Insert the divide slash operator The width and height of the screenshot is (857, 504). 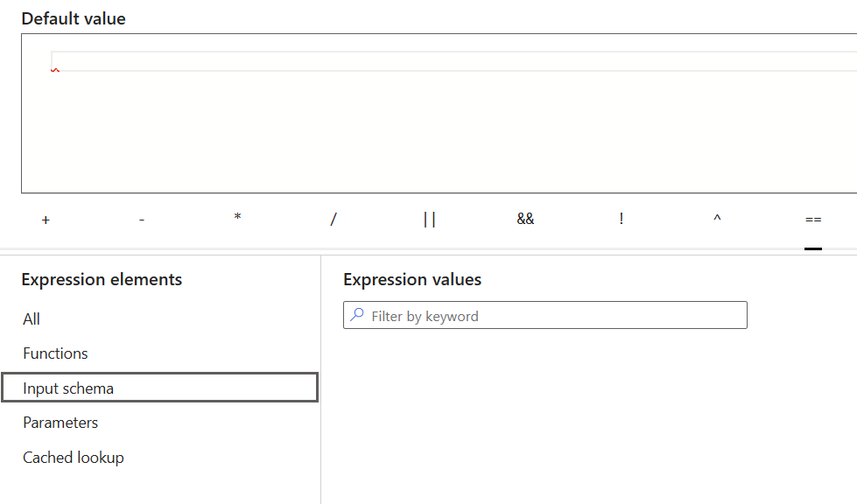click(334, 220)
